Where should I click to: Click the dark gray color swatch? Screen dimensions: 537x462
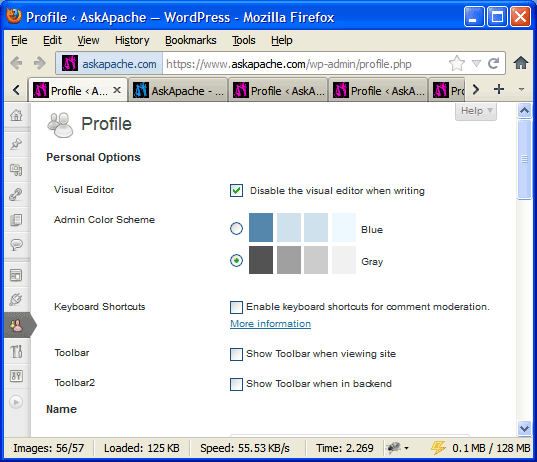(261, 260)
